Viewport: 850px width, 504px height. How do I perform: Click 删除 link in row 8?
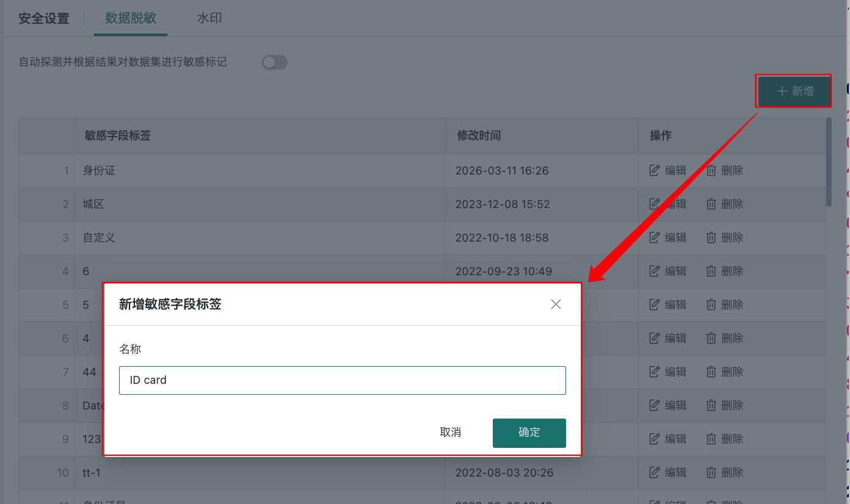point(732,406)
